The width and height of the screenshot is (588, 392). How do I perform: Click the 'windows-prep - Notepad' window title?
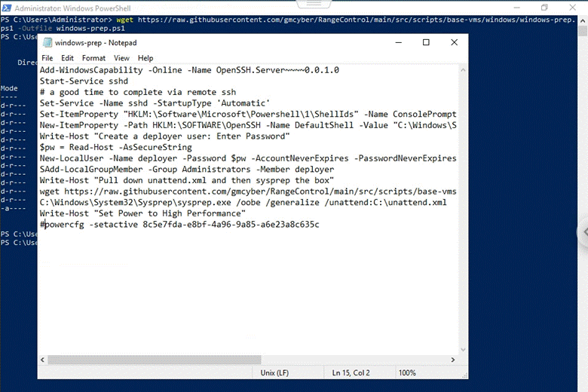click(96, 43)
